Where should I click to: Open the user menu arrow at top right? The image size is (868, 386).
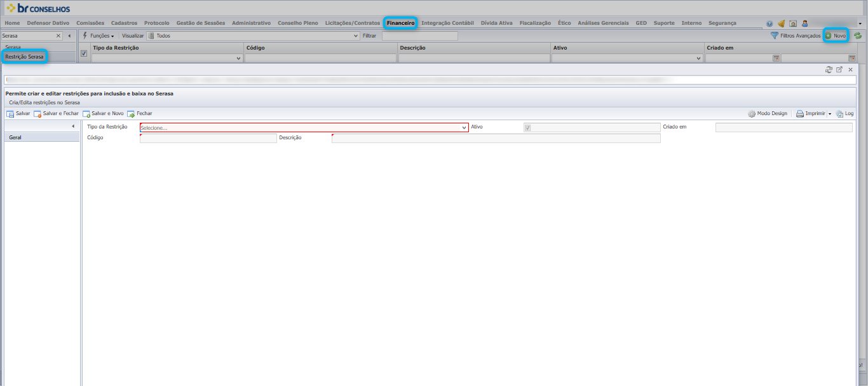coord(860,24)
